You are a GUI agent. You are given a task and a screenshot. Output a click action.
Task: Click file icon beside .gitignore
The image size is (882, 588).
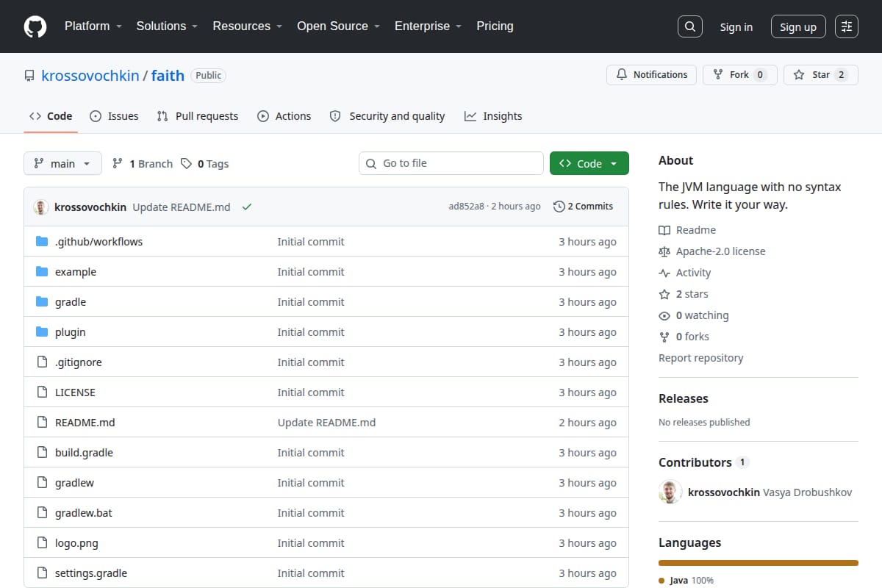pyautogui.click(x=42, y=362)
